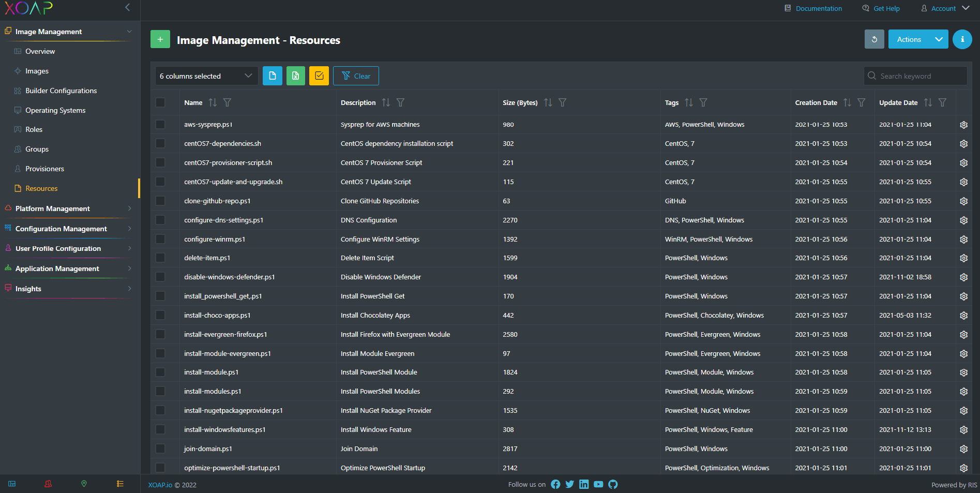This screenshot has width=980, height=493.
Task: Open the Update Date filter
Action: [943, 102]
